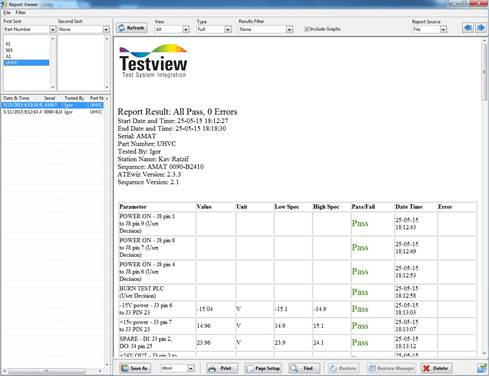Click the export icon at bottom right corner
Viewport: 489px width, 376px height.
tap(482, 368)
